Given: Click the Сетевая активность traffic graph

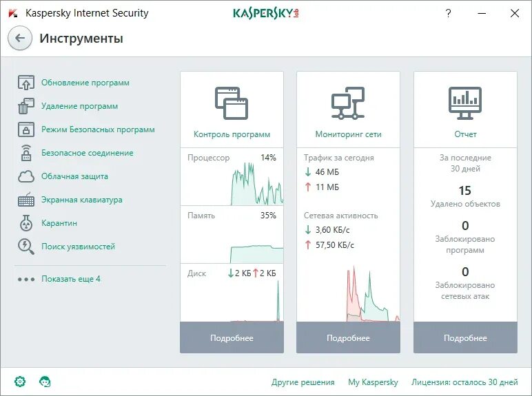Looking at the screenshot, I should point(373,294).
